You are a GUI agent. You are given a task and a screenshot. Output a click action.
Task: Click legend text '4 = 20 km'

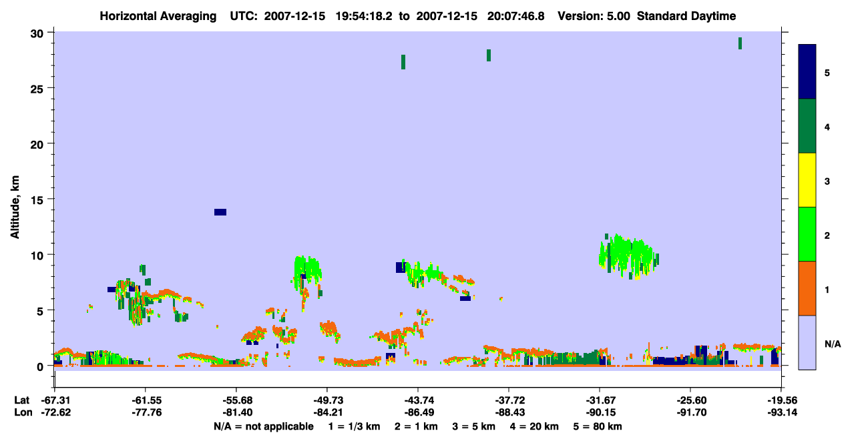click(x=536, y=426)
